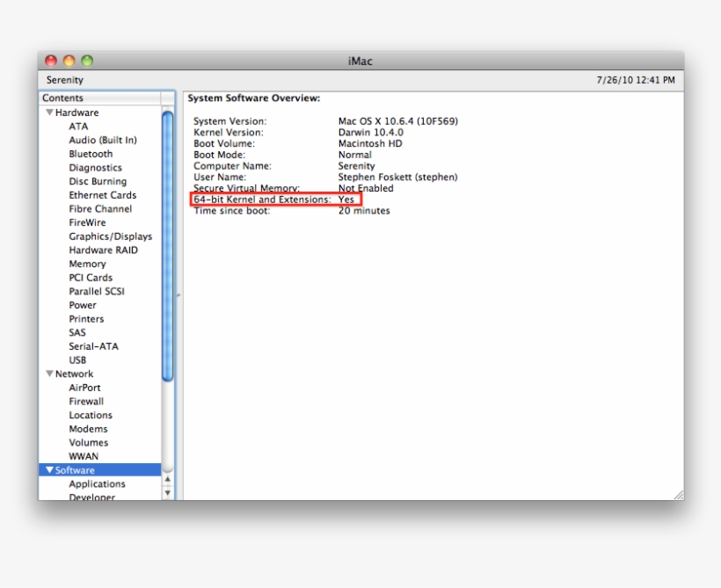Screen dimensions: 721x588
Task: Minimize window with yellow button
Action: click(69, 61)
